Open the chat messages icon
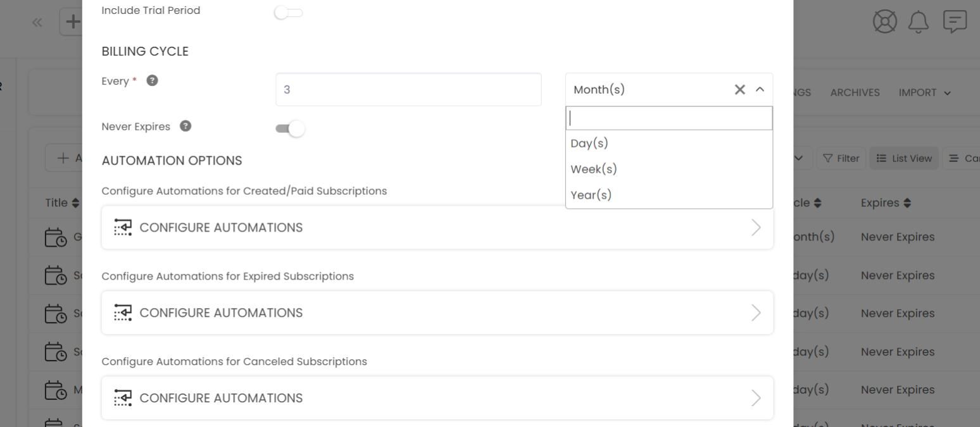980x427 pixels. [955, 22]
